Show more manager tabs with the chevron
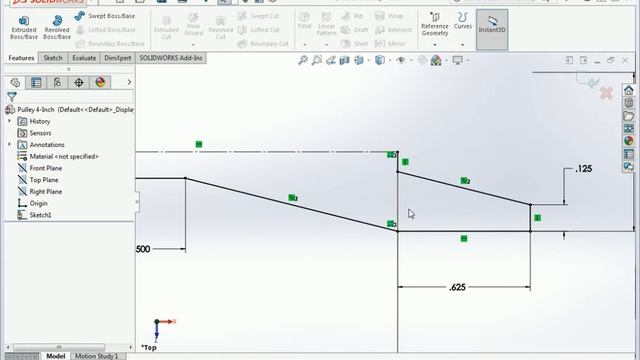640x360 pixels. tap(129, 82)
